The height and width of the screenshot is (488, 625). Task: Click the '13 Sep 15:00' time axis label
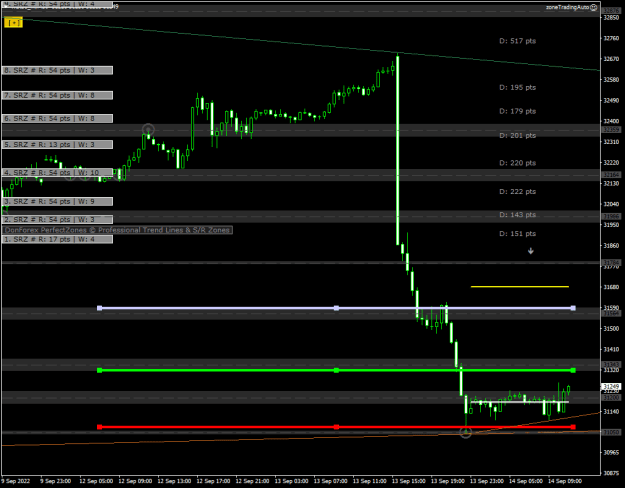tap(409, 481)
